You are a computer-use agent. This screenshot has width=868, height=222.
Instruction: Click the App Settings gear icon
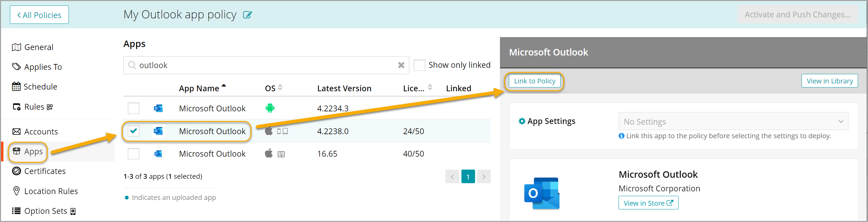[522, 121]
